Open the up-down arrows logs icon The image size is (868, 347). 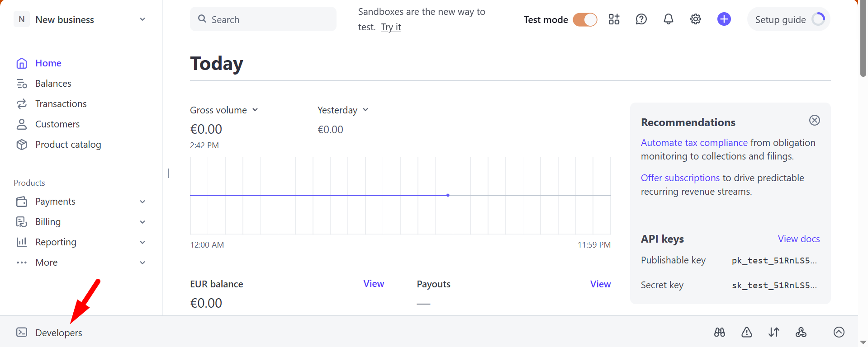773,332
